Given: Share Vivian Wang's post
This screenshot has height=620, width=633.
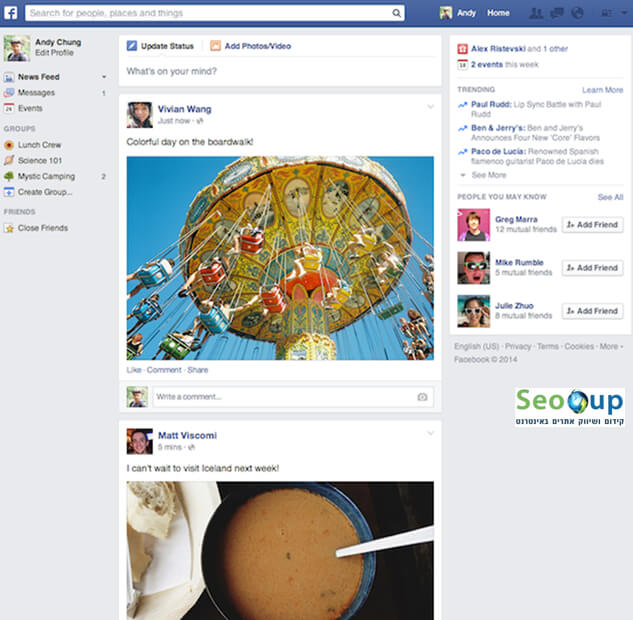Looking at the screenshot, I should click(x=198, y=370).
